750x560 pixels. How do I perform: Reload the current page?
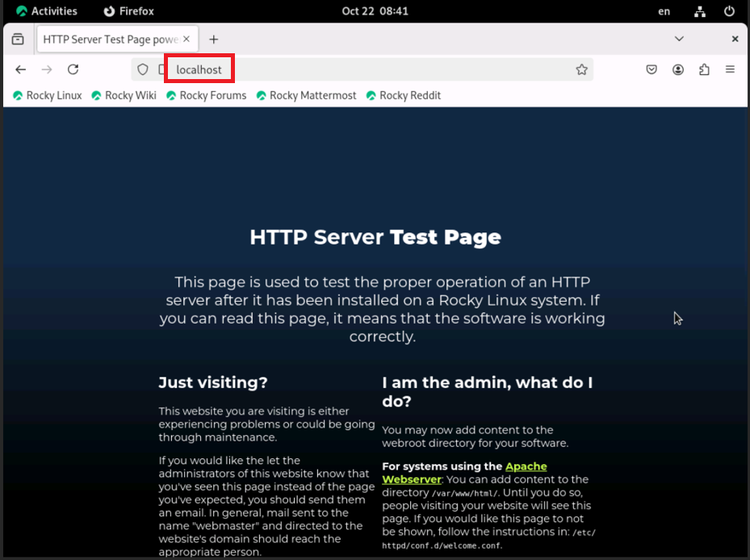73,70
